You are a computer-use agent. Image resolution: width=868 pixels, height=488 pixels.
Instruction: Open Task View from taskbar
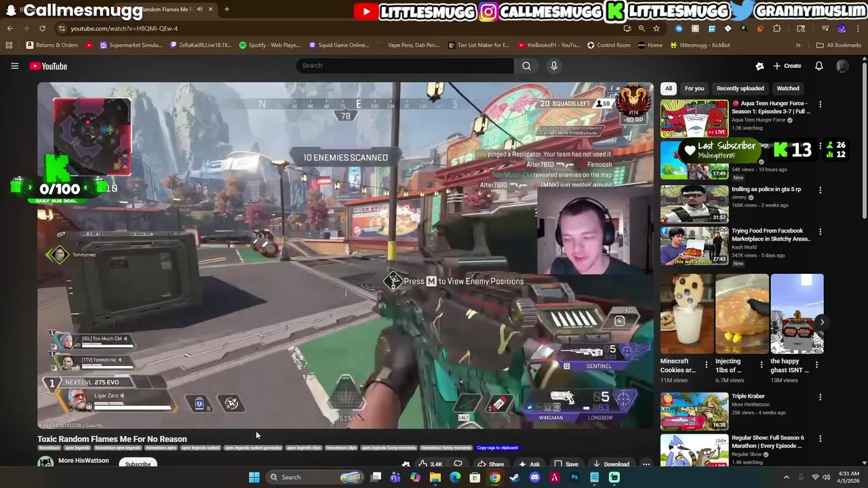(x=376, y=477)
